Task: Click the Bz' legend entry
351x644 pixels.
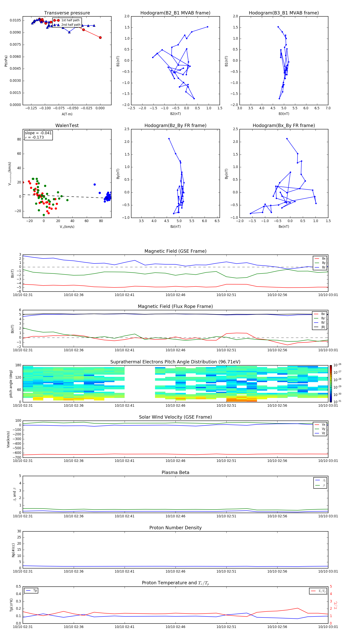Action: tap(320, 323)
